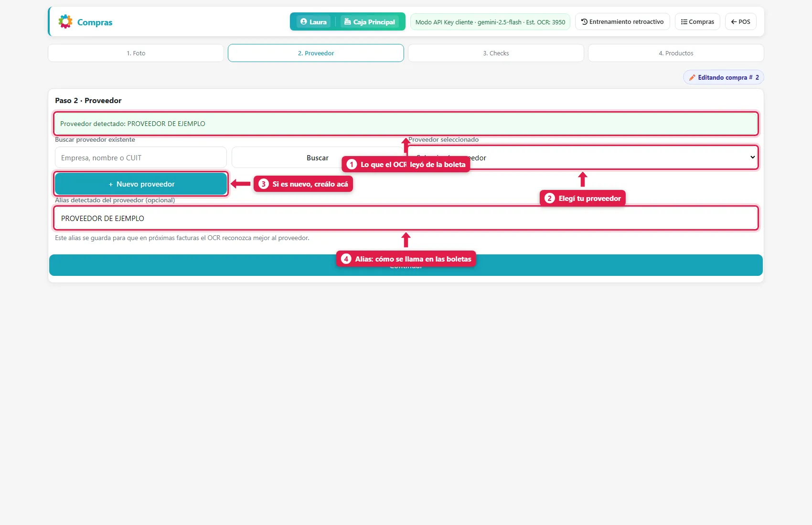Viewport: 812px width, 525px height.
Task: Open the Compras list button
Action: (x=697, y=21)
